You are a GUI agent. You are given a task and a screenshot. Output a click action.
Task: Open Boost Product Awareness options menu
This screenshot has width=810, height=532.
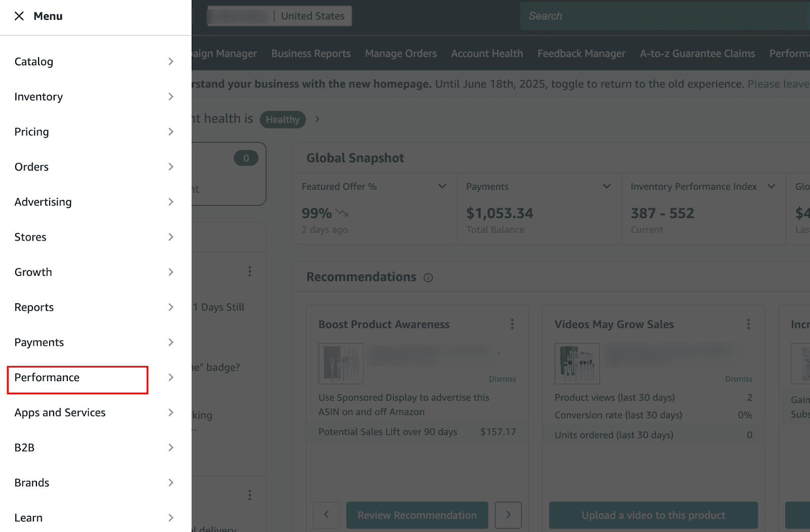(512, 324)
